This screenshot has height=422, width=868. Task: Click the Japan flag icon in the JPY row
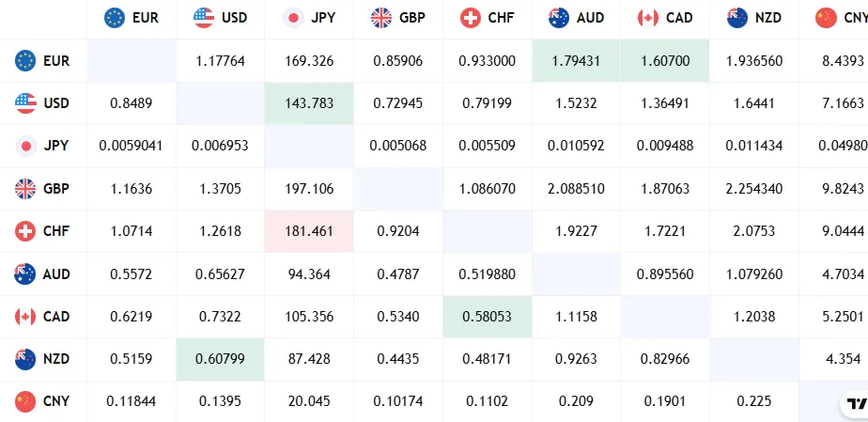tap(25, 146)
